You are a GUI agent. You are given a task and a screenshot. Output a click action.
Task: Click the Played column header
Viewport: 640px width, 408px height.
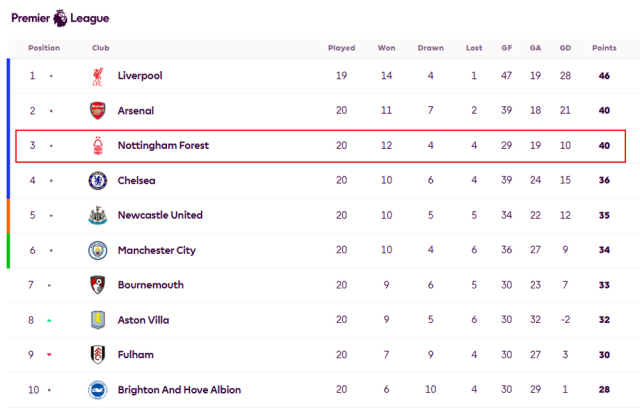pos(341,48)
